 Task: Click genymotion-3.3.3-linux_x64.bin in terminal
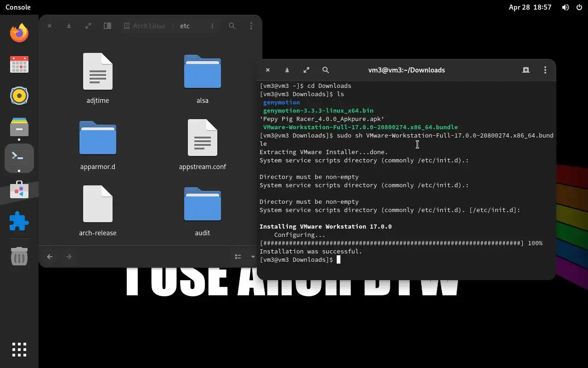(318, 110)
